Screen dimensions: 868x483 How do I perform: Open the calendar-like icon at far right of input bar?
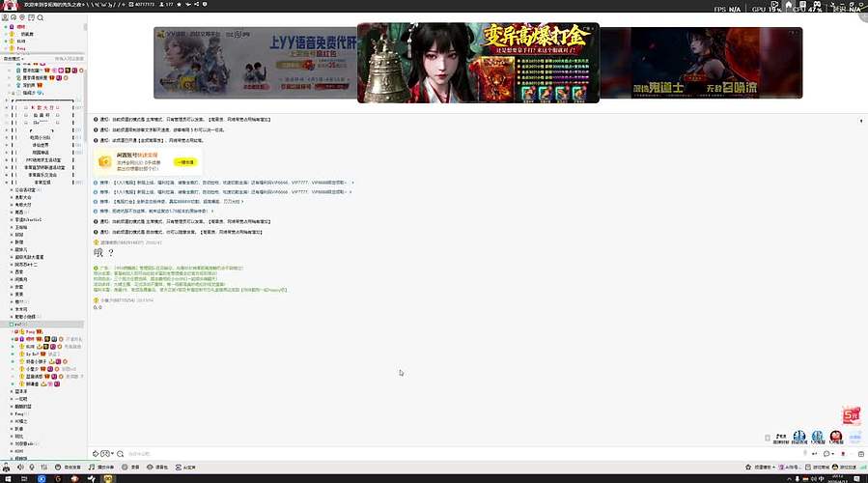pos(861,454)
